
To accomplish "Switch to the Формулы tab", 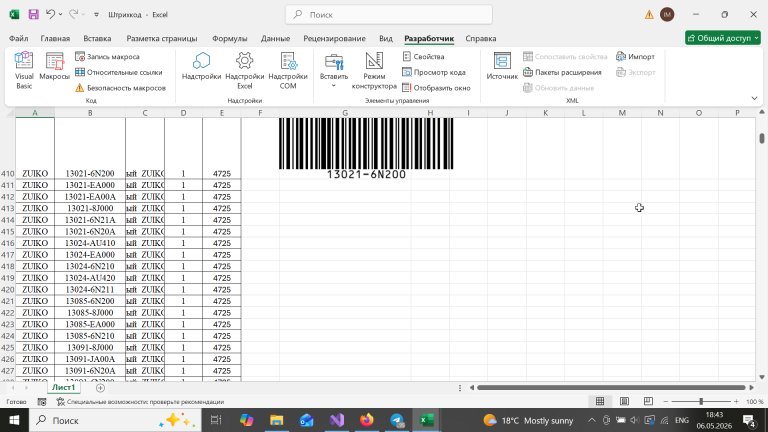I will (x=229, y=38).
